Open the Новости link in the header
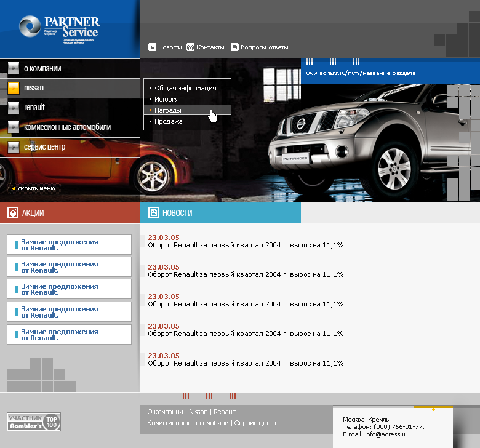Screen dimensions: 480x448 [x=170, y=47]
